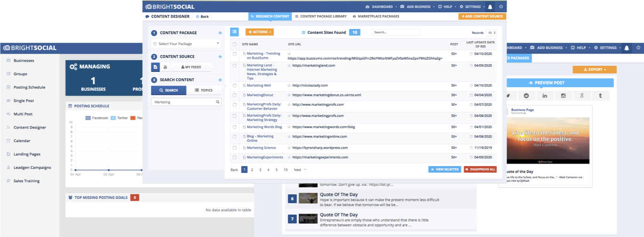The height and width of the screenshot is (237, 644).
Task: Open the Select Your Package dropdown
Action: click(x=186, y=44)
